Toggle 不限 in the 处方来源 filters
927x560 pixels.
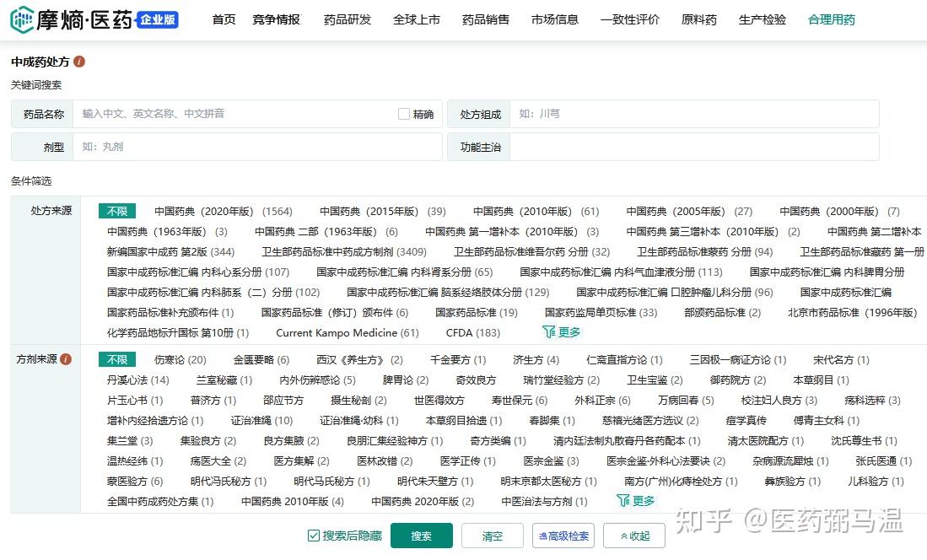tap(116, 211)
